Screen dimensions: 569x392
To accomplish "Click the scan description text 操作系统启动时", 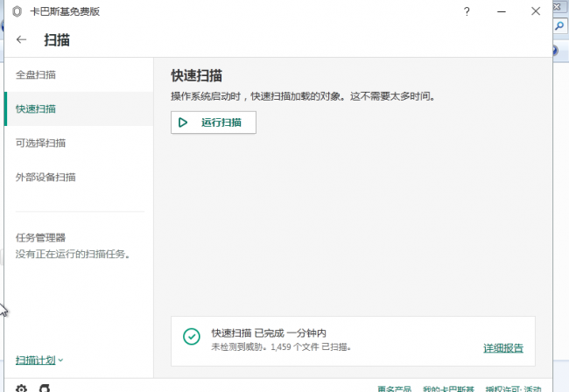I will [x=303, y=96].
